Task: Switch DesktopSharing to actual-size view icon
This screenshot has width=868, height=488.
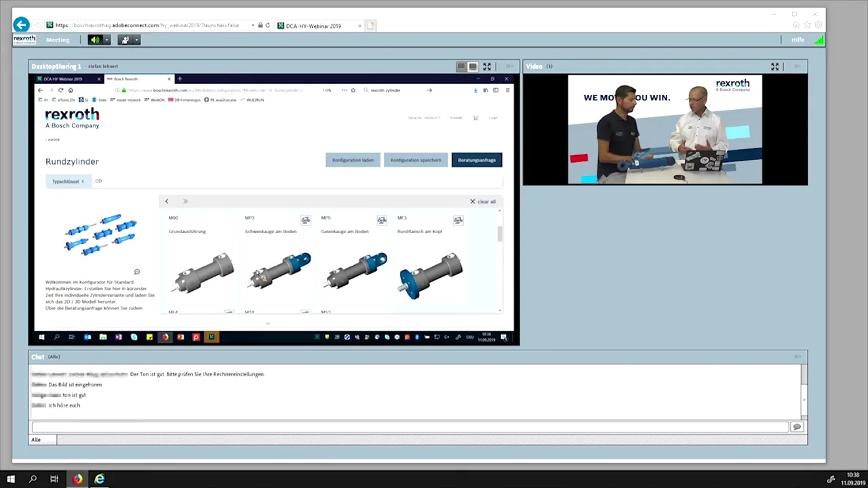Action: click(x=473, y=66)
